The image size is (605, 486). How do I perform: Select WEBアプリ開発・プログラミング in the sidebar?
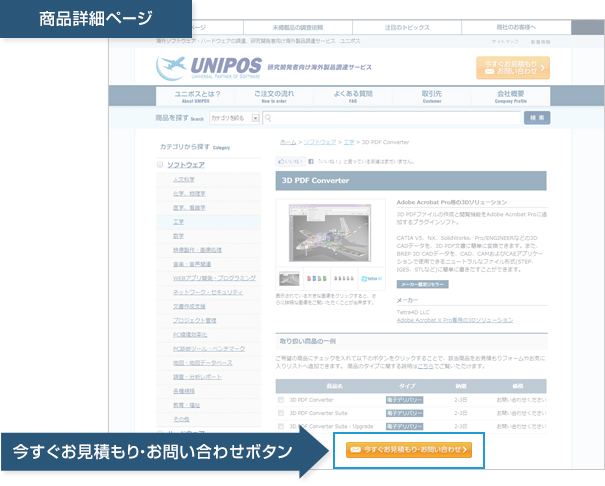coord(214,278)
